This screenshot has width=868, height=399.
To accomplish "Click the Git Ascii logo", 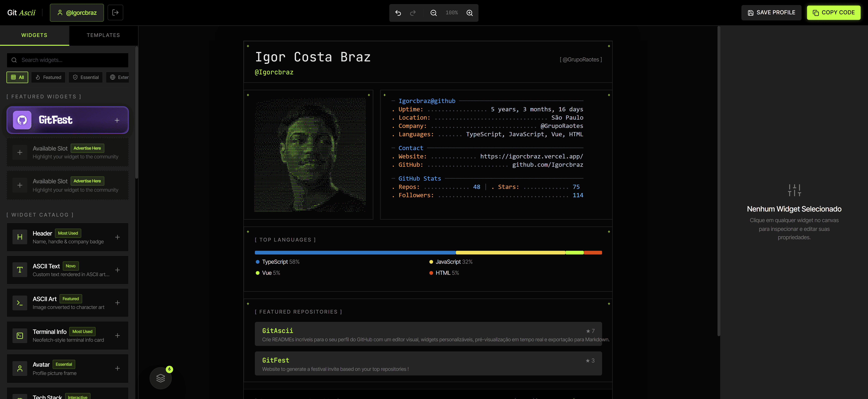I will (x=21, y=12).
